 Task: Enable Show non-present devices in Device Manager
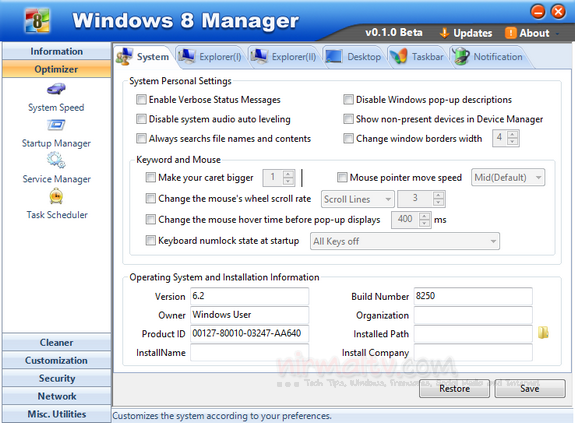point(348,119)
